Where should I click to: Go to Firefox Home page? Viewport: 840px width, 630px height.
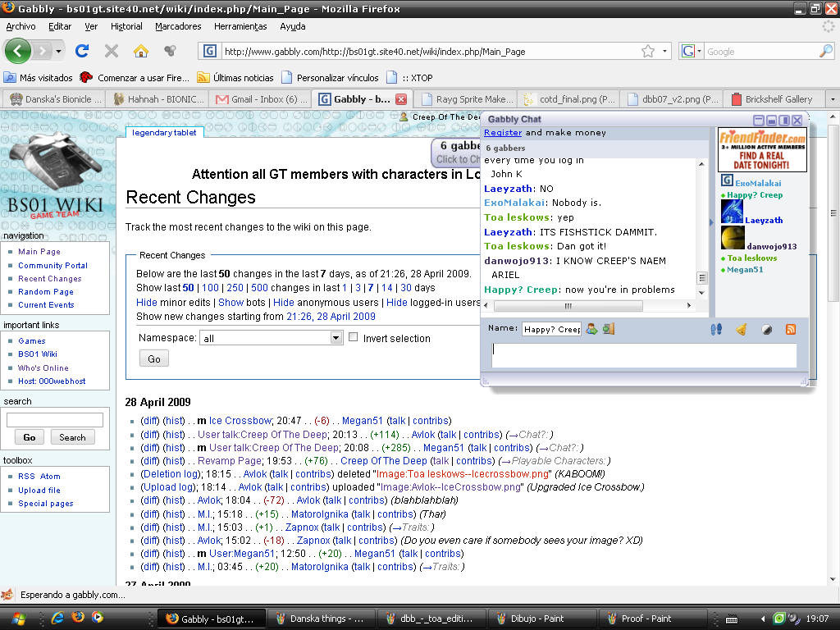141,51
